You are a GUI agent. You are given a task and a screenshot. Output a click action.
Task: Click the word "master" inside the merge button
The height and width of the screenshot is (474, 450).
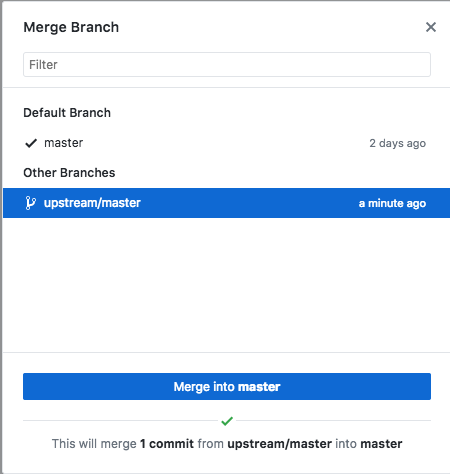pyautogui.click(x=259, y=387)
